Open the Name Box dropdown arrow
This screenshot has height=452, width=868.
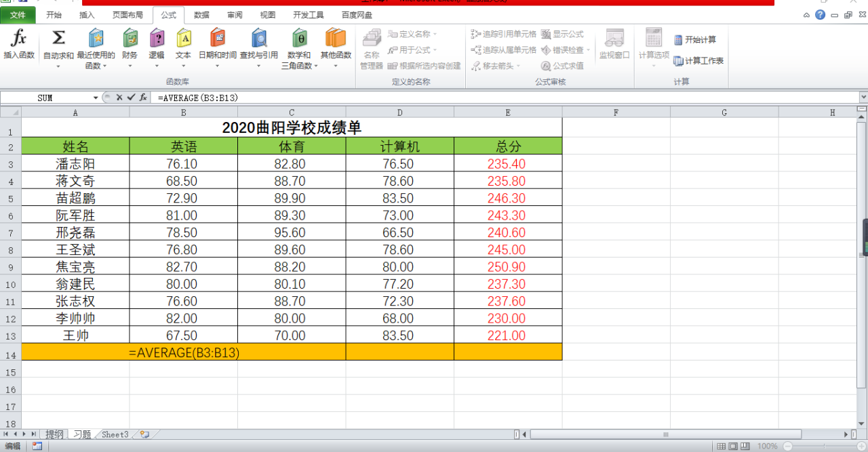point(96,98)
